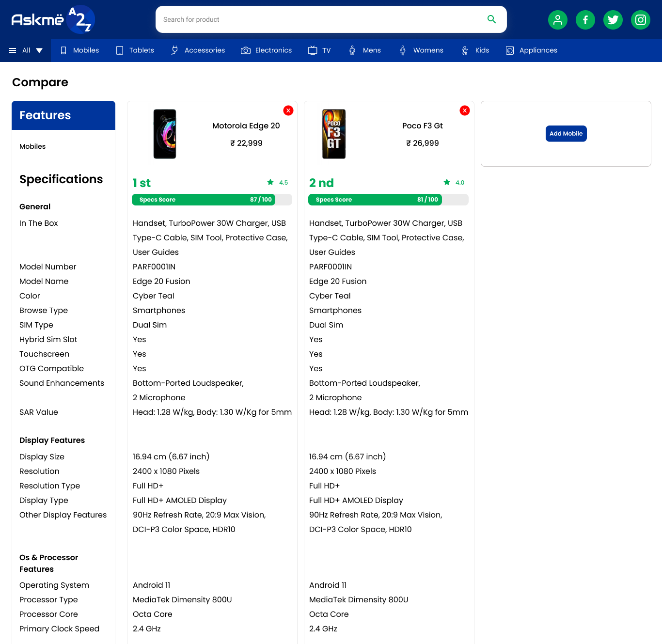Open the Poco F3 GT phone image
This screenshot has height=644, width=662.
point(334,134)
